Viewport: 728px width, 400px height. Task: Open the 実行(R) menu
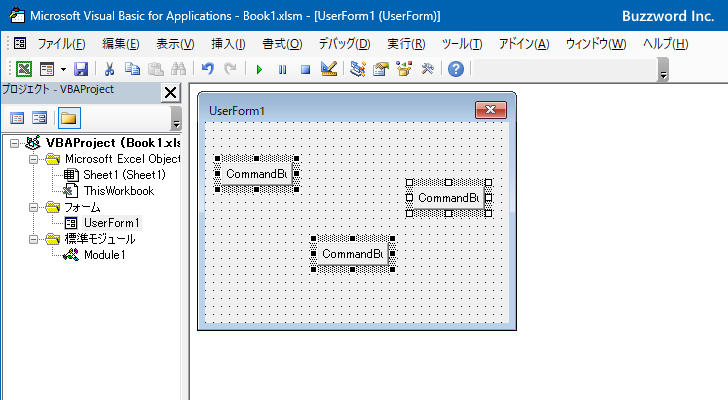pyautogui.click(x=406, y=44)
